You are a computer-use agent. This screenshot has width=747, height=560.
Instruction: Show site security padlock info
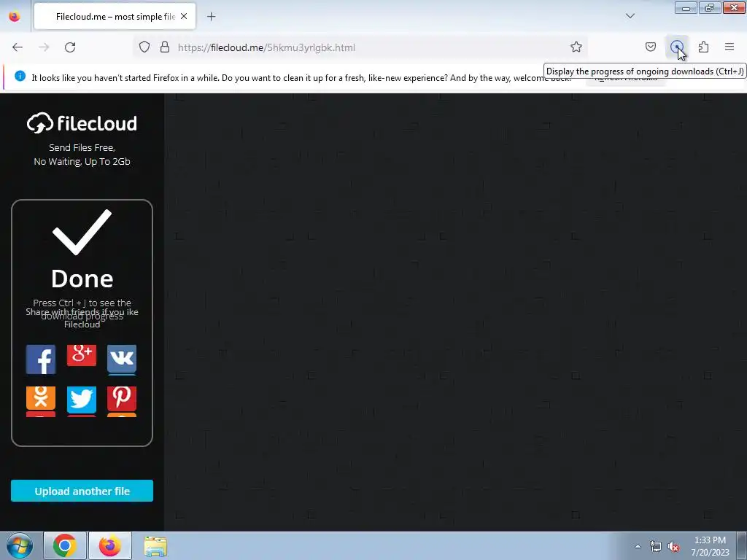165,47
